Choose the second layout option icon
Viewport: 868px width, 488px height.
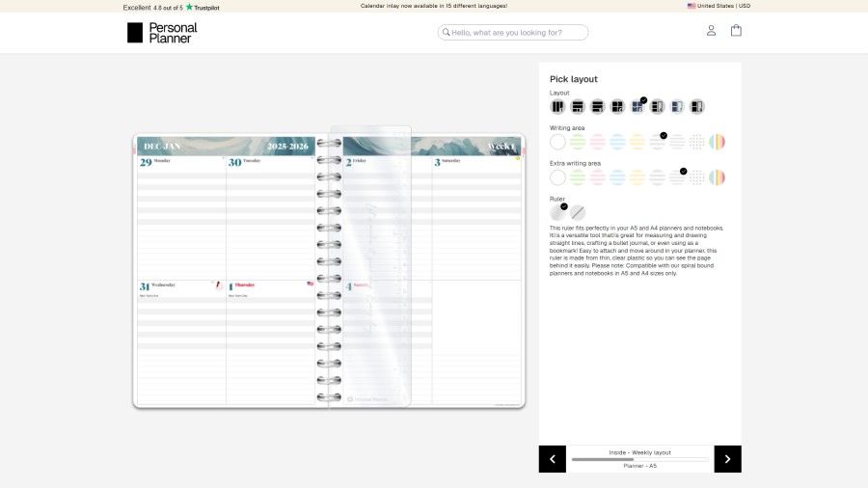point(578,107)
